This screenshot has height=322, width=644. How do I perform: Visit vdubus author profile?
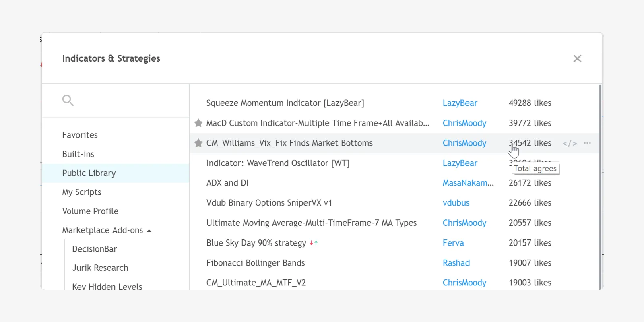coord(456,203)
